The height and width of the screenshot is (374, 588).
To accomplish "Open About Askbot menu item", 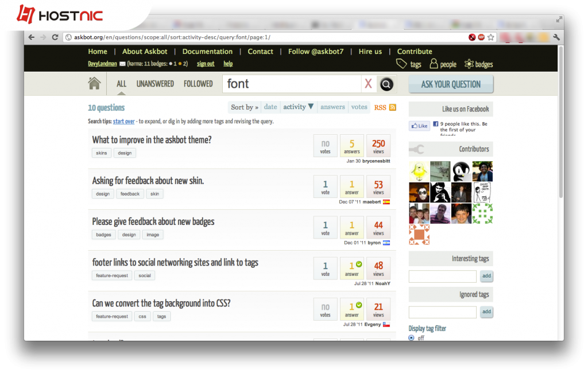I will click(145, 52).
